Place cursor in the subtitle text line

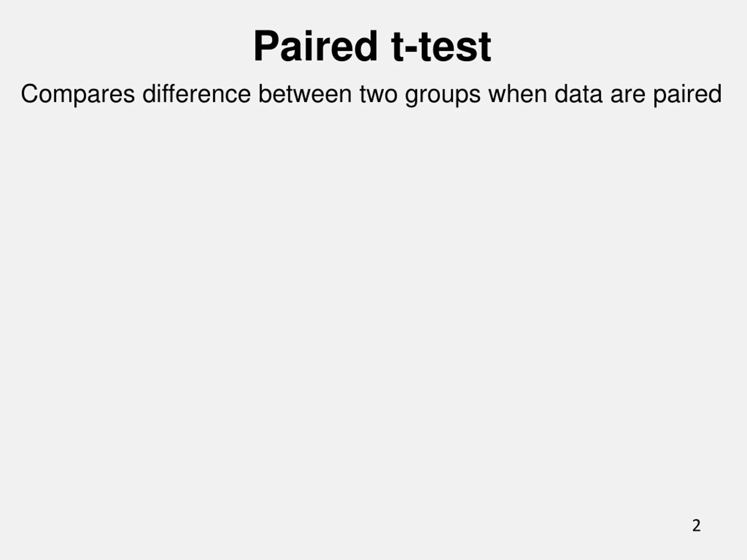click(x=371, y=94)
